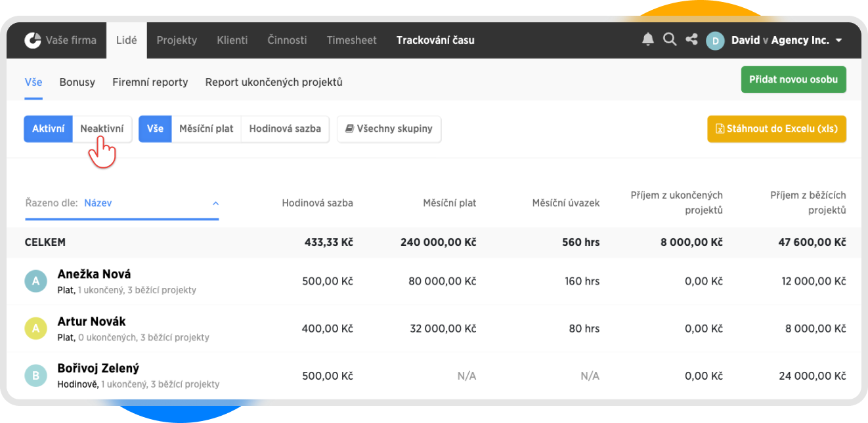The image size is (868, 423).
Task: Click Anežka Nová's avatar icon
Action: tap(35, 281)
